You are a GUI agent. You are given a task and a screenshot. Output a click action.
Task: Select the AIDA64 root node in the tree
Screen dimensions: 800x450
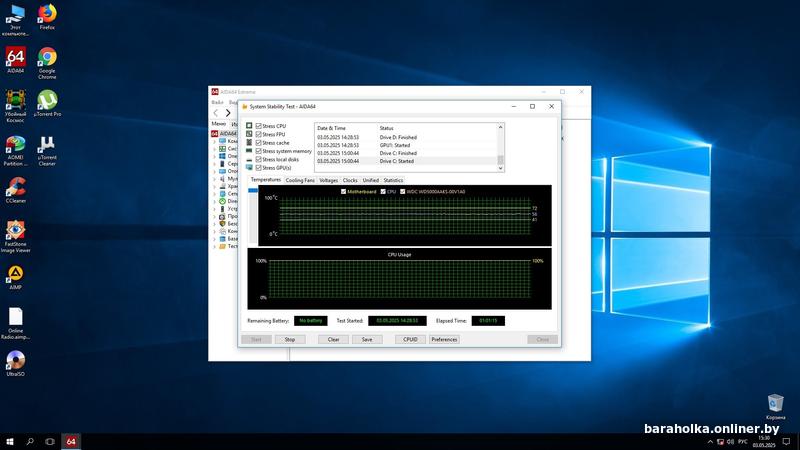[224, 134]
